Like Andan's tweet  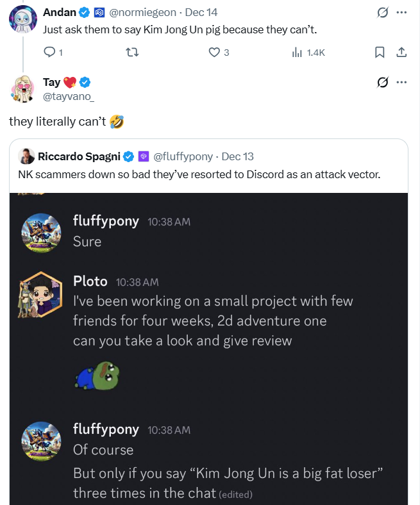point(215,53)
